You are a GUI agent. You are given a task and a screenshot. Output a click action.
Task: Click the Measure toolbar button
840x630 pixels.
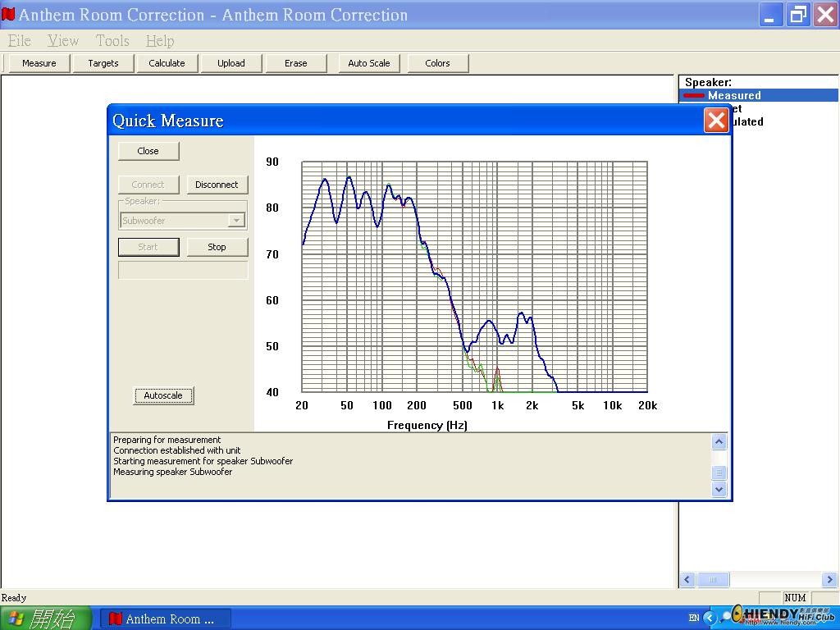click(x=39, y=63)
